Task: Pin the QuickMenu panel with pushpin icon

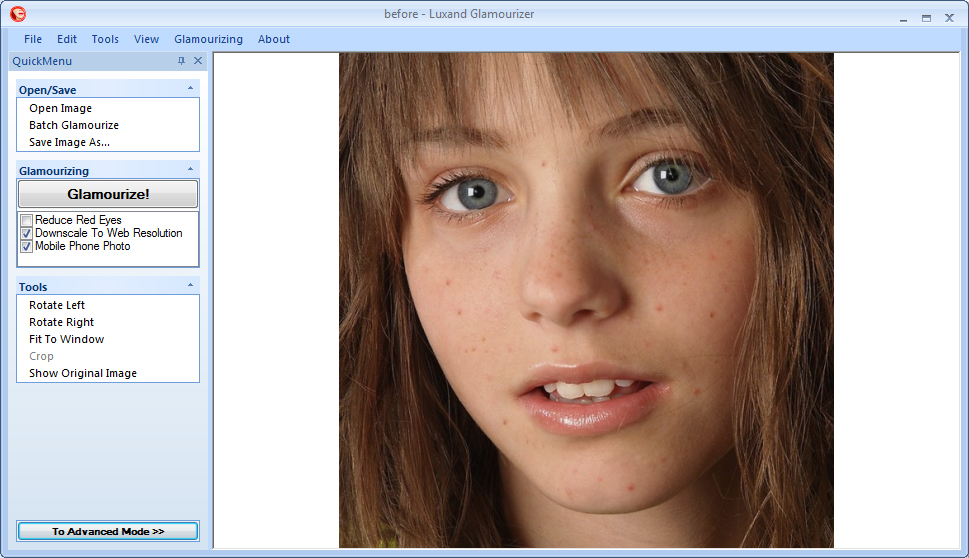Action: (x=181, y=61)
